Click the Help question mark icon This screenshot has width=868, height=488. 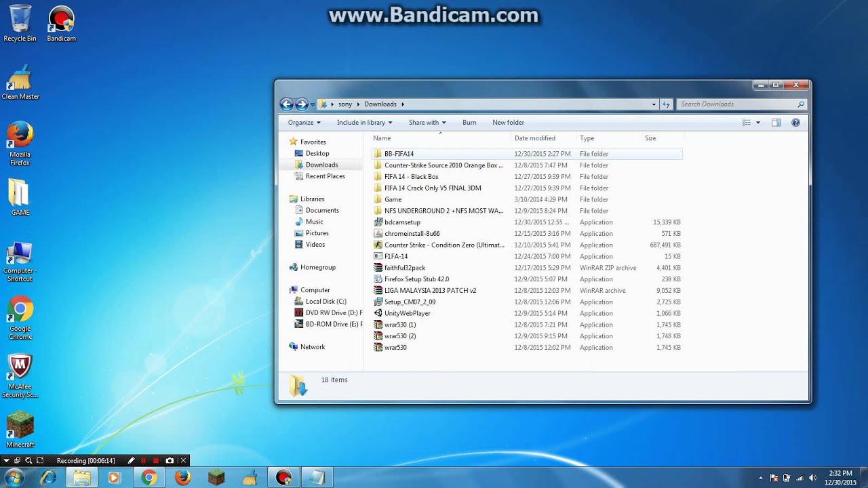795,123
